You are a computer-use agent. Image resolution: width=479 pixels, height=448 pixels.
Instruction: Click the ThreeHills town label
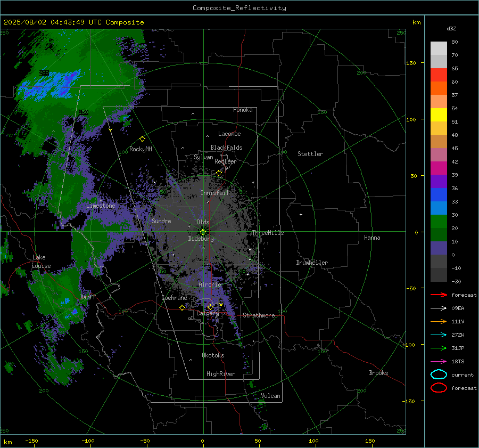click(x=268, y=233)
